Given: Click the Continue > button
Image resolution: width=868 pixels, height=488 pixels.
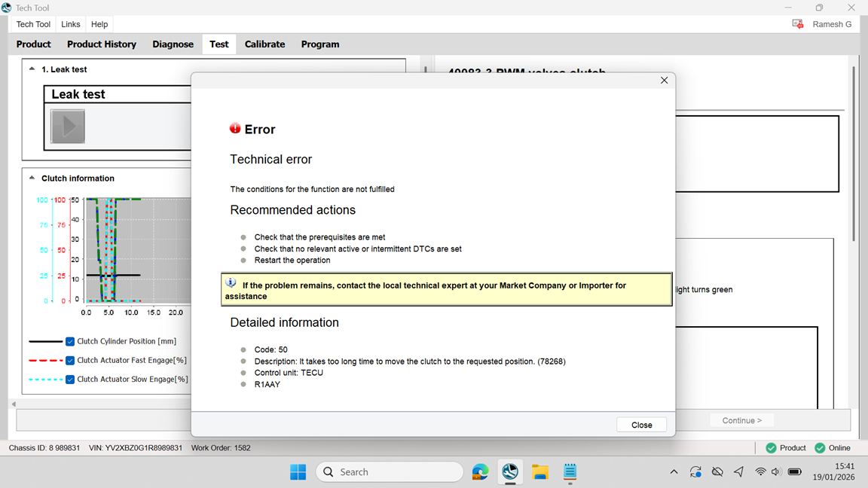Looking at the screenshot, I should (x=741, y=420).
